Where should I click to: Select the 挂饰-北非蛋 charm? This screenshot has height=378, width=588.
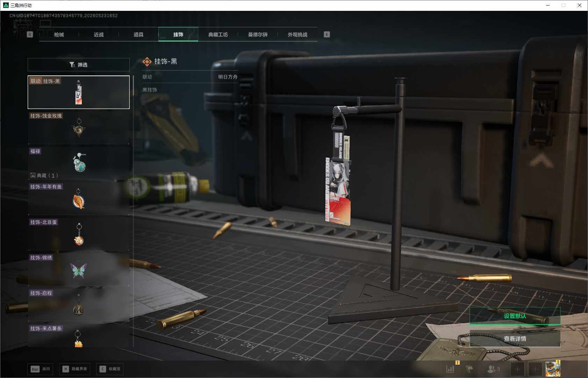coord(79,234)
